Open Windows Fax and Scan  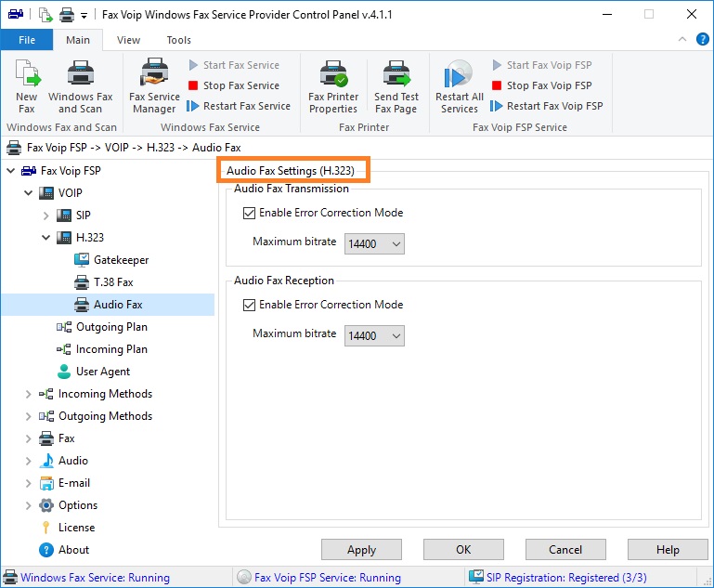pyautogui.click(x=81, y=85)
